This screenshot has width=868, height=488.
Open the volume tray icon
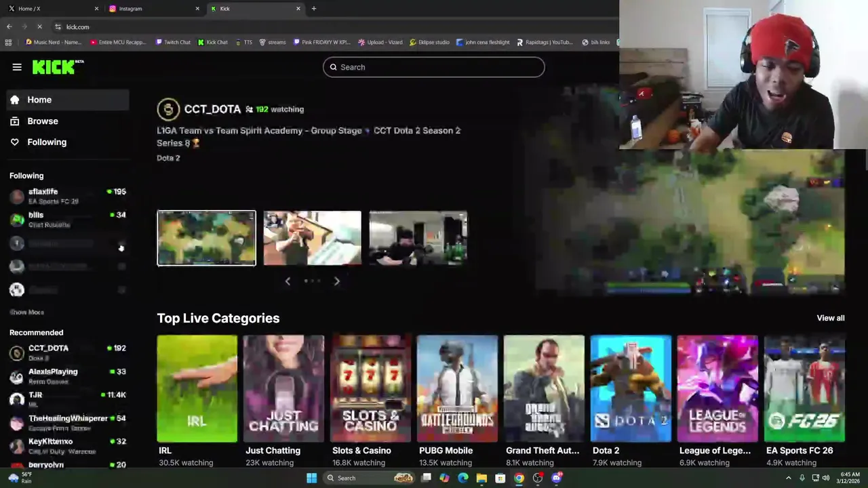[x=827, y=478]
